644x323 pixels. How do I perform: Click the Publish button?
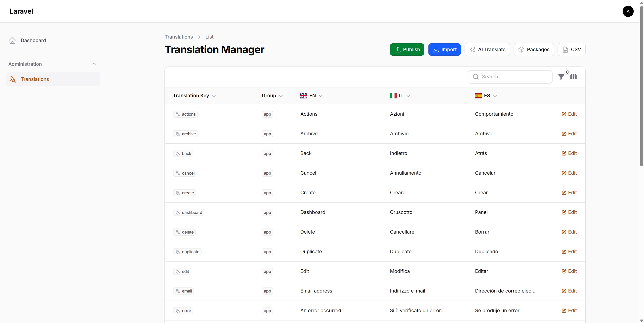pyautogui.click(x=407, y=49)
